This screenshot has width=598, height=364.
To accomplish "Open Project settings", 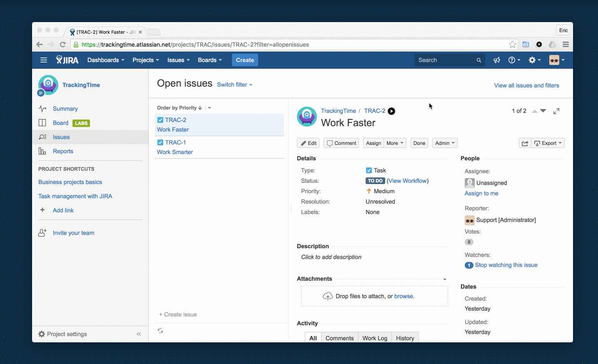I will point(62,334).
